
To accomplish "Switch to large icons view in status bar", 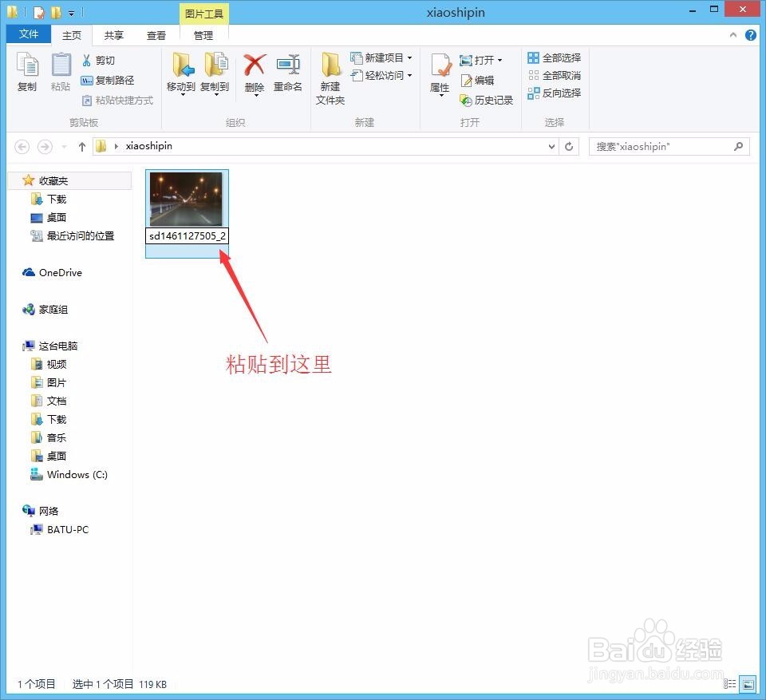I will pos(748,684).
